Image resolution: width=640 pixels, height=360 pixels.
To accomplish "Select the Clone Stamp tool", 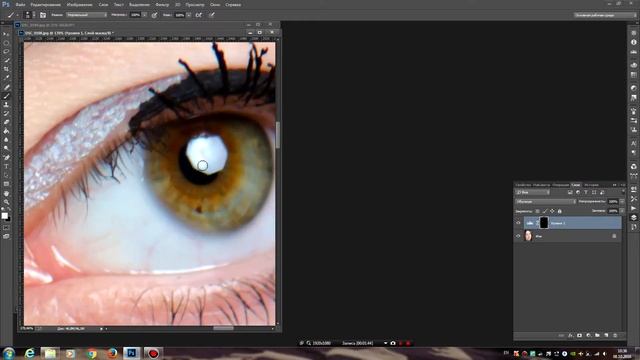I will (6, 104).
